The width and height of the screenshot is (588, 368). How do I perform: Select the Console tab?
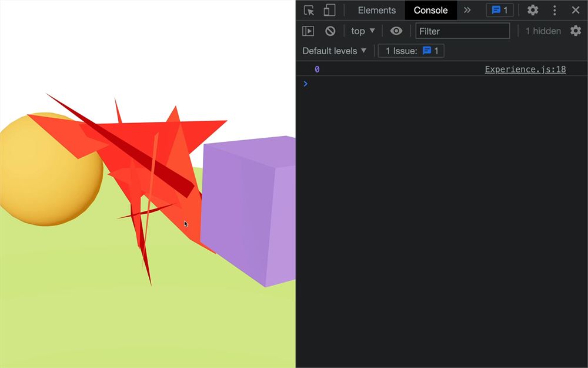(x=430, y=10)
